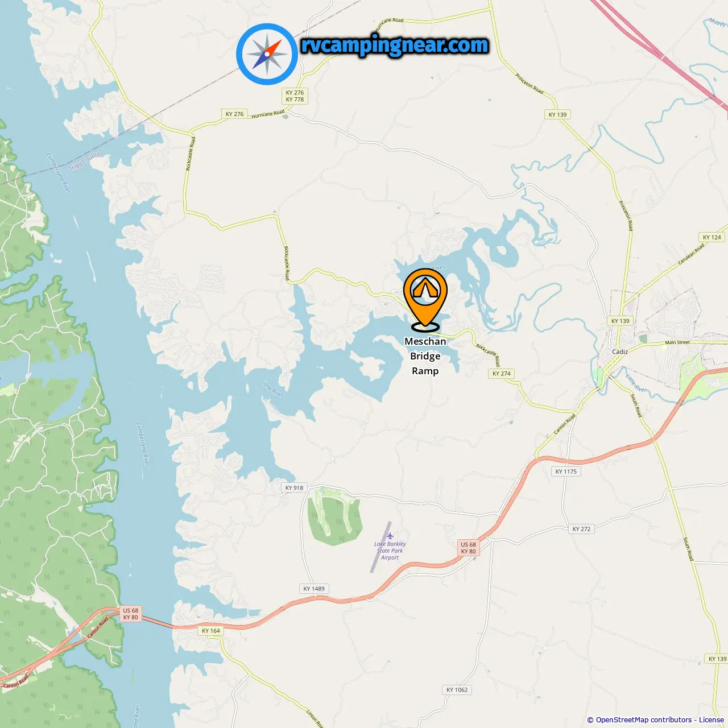Click the Lake Barkley airport plane icon

(x=390, y=536)
